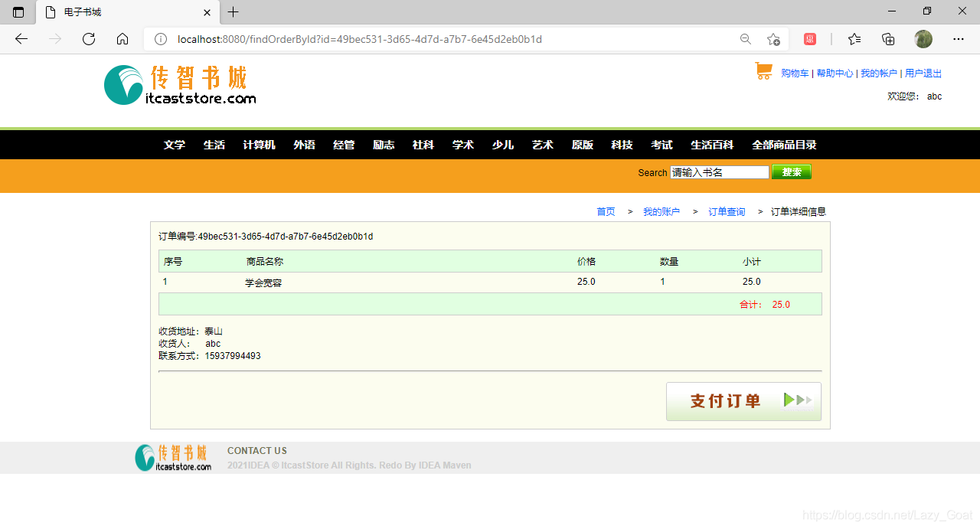Click the browser home icon
The height and width of the screenshot is (529, 980).
[122, 39]
